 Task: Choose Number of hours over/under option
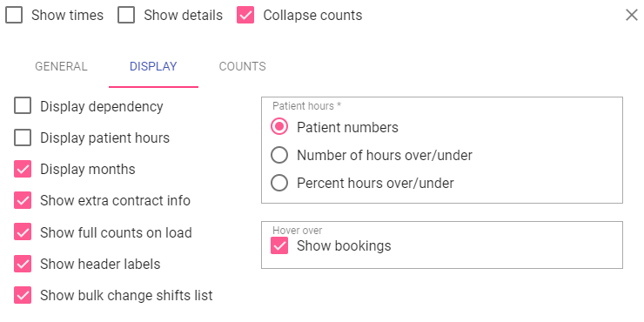(x=279, y=155)
